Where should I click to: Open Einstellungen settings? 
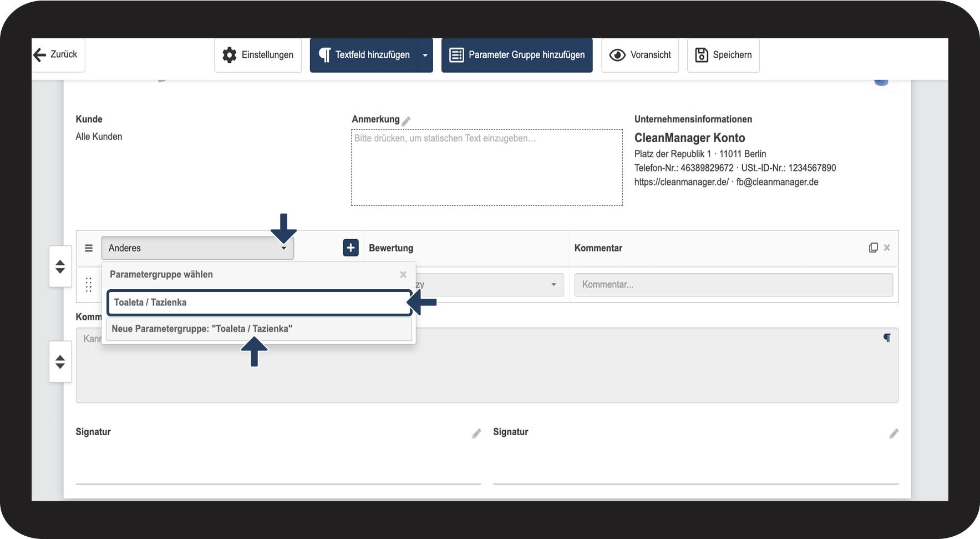pyautogui.click(x=258, y=55)
